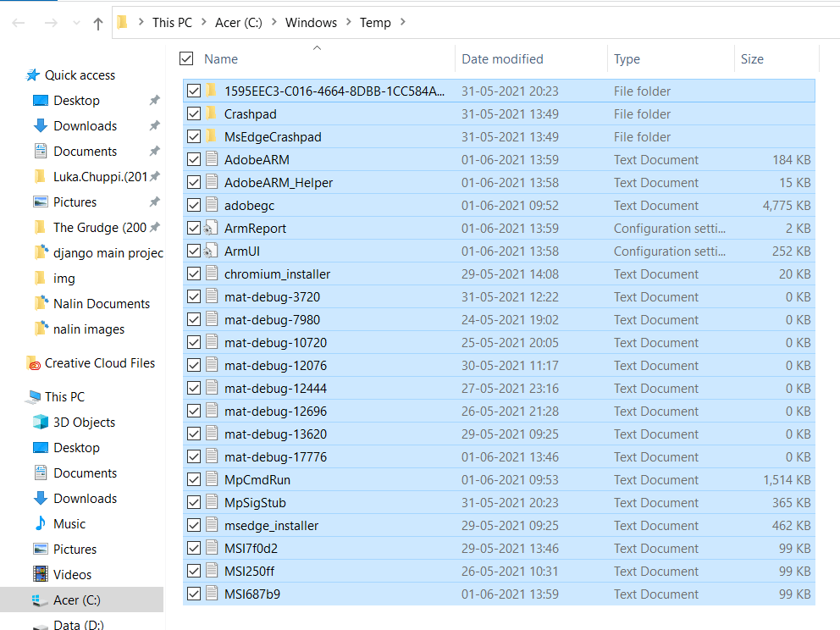
Task: Click the back navigation arrow
Action: [x=19, y=22]
